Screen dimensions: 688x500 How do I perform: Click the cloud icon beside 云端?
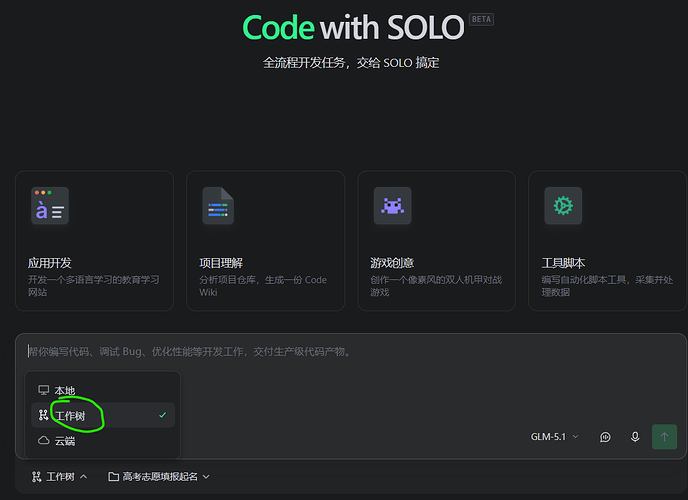click(43, 440)
